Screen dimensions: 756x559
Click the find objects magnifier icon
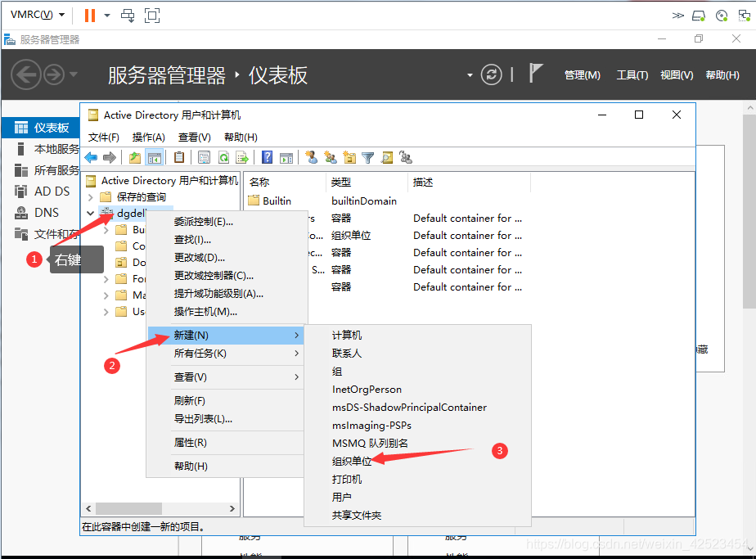pyautogui.click(x=387, y=158)
